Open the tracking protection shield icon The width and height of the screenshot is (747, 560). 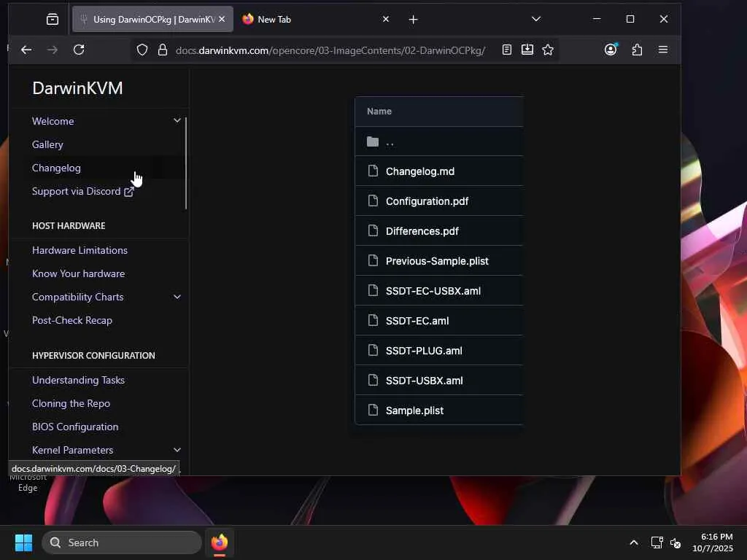coord(142,50)
